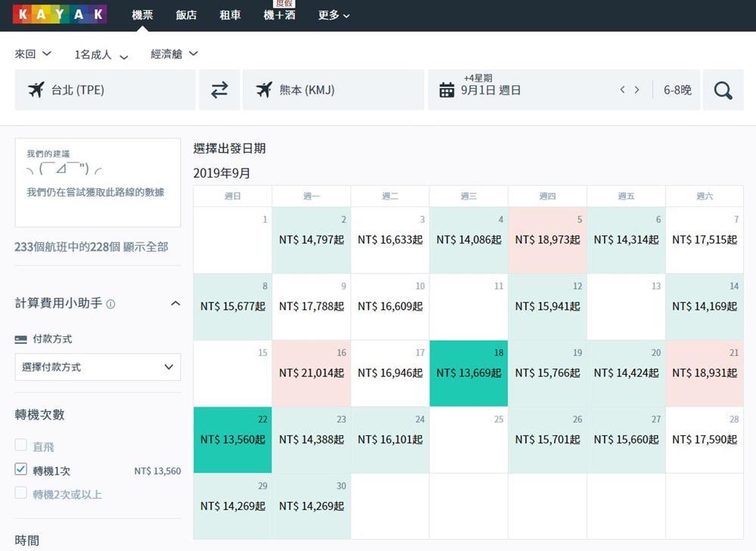Click the swap origin and destination arrows
Viewport: 756px width, 551px height.
[x=219, y=90]
